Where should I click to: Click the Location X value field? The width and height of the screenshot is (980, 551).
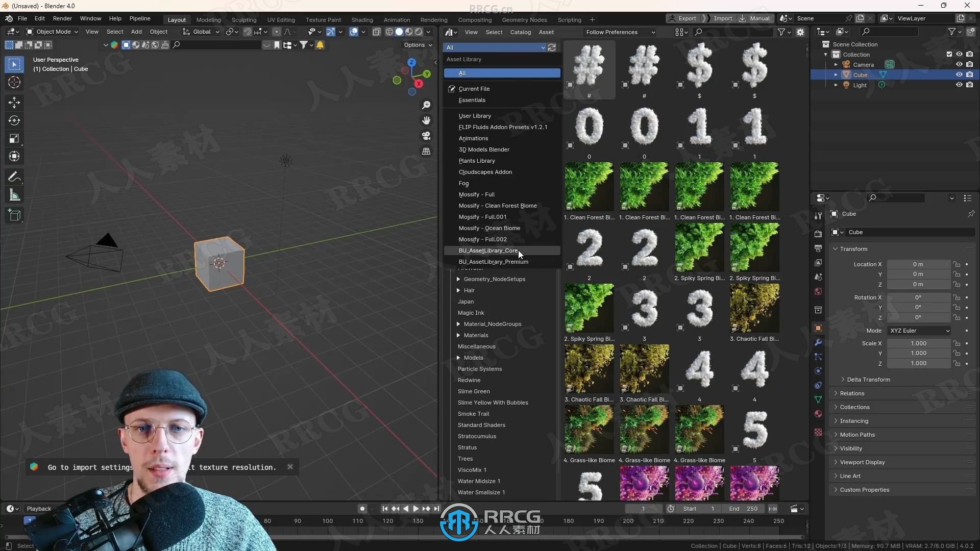(x=919, y=264)
